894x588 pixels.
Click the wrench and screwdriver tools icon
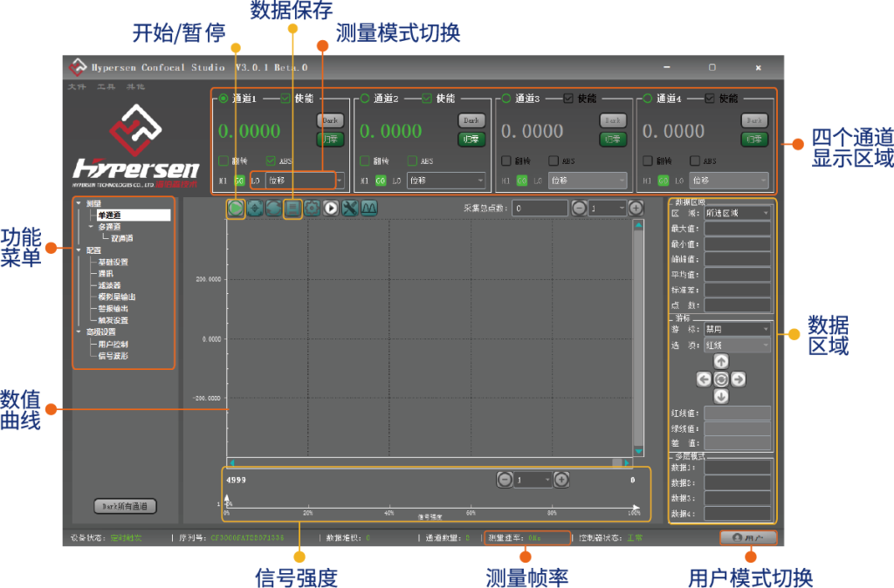coord(350,208)
